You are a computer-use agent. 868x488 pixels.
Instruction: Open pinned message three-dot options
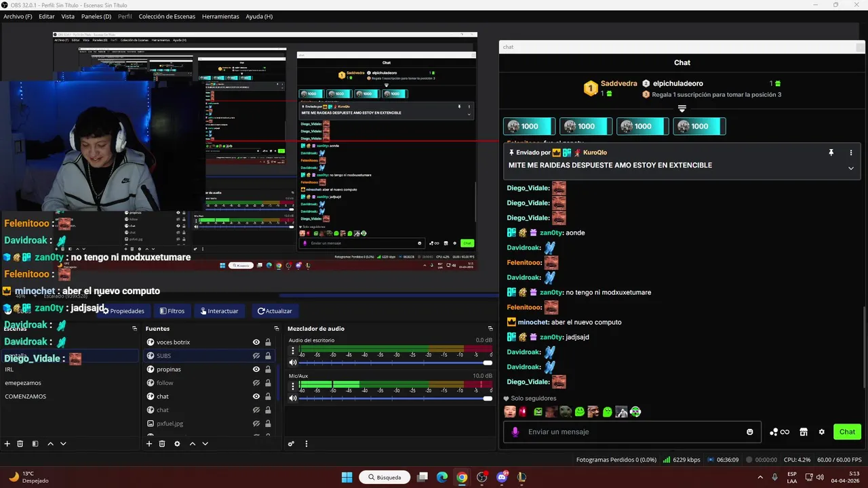point(851,152)
